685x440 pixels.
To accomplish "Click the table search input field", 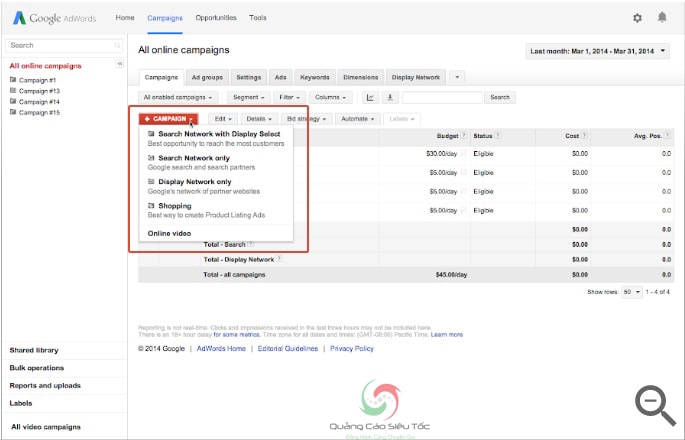I will [442, 97].
